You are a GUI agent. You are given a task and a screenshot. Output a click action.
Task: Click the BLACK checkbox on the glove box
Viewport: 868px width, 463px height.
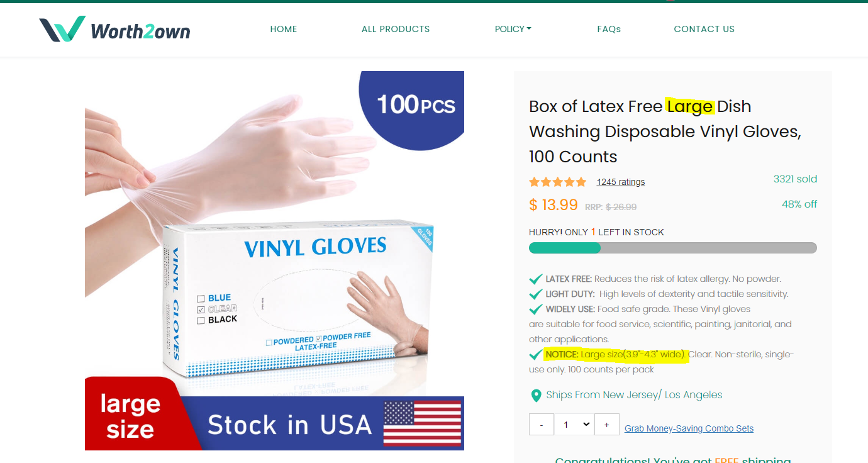tap(201, 320)
